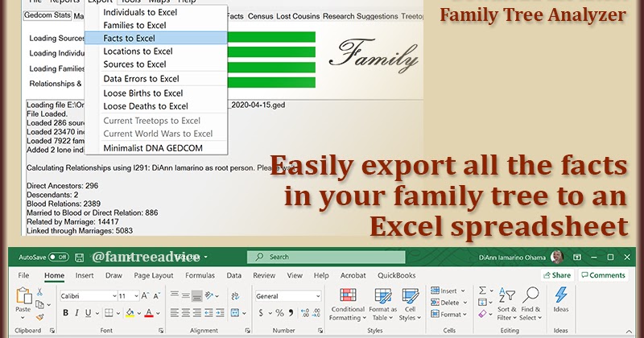Viewport: 644px width, 338px height.
Task: Expand the Font group dialog launcher
Action: (160, 330)
